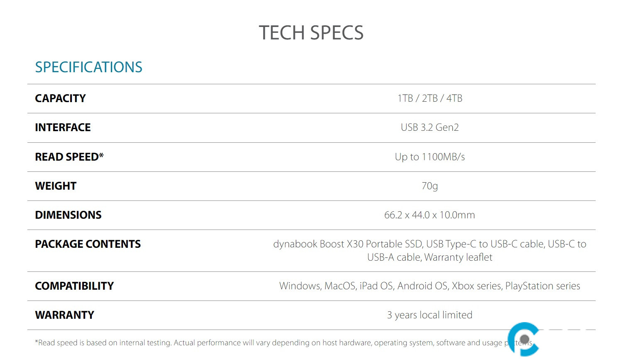628x364 pixels.
Task: Click the TECH SPECS page title
Action: click(x=311, y=33)
